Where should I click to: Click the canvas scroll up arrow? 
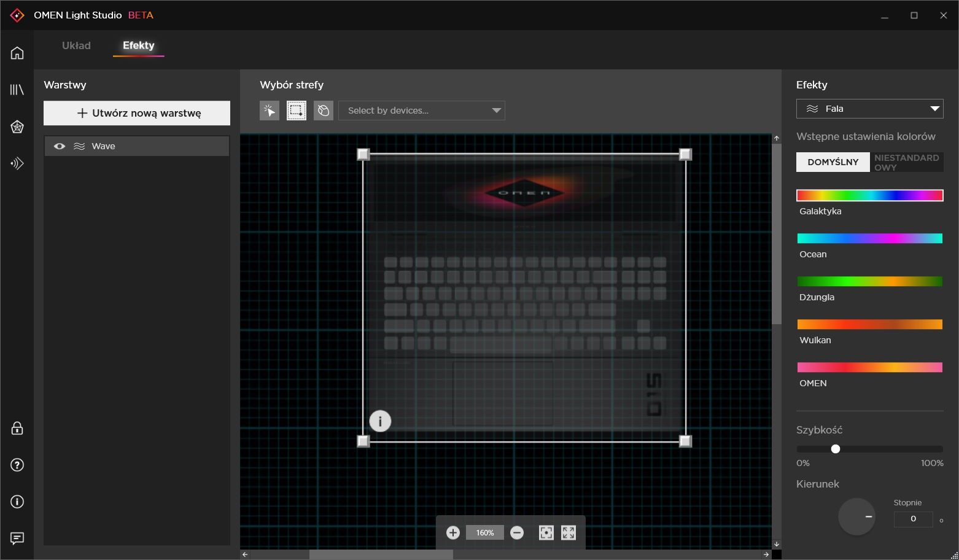pyautogui.click(x=777, y=138)
